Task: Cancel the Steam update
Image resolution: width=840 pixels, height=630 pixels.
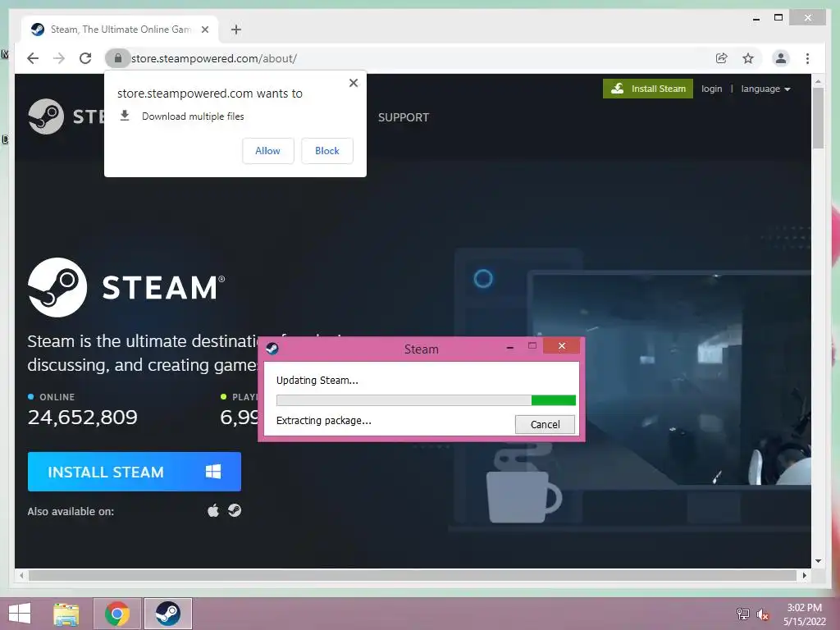Action: (x=545, y=424)
